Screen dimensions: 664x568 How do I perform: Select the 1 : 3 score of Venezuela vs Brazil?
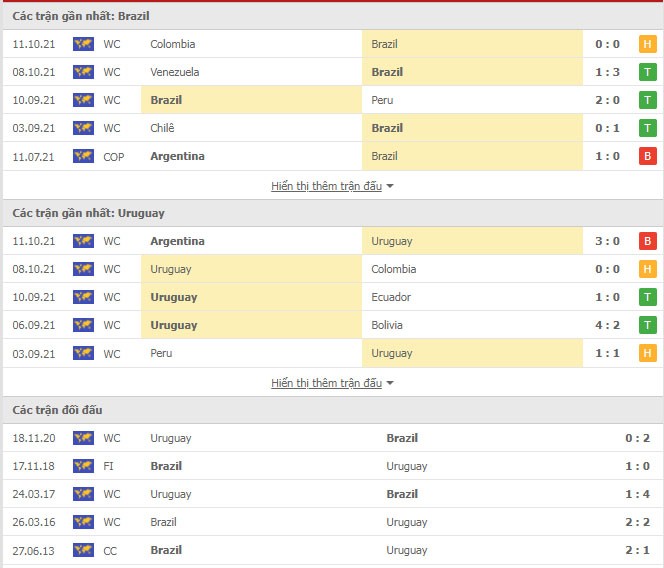[x=607, y=72]
